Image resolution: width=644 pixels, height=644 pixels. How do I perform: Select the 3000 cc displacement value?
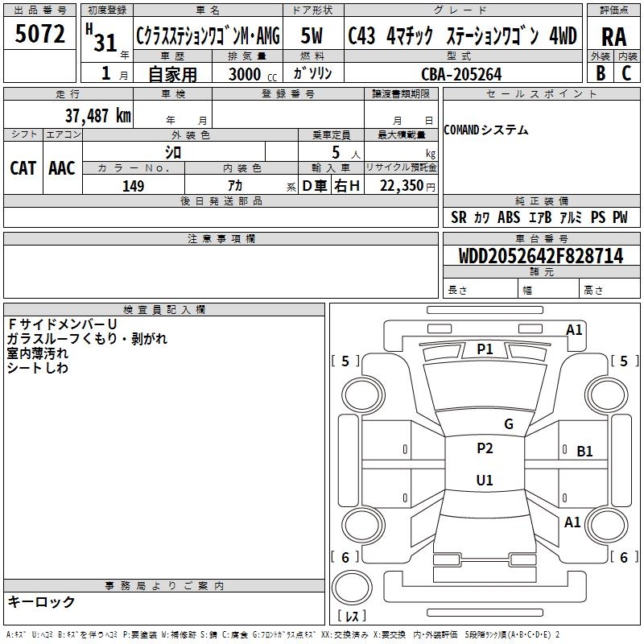pos(250,74)
